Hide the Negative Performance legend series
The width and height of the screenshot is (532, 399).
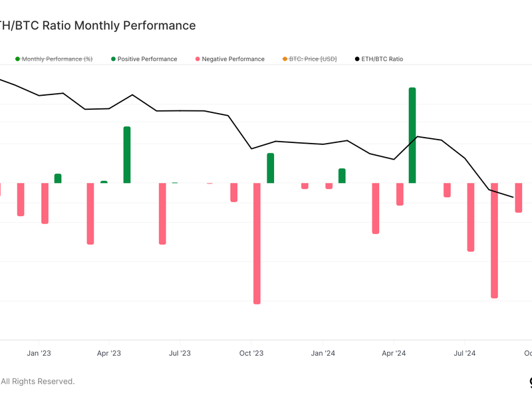pyautogui.click(x=233, y=59)
